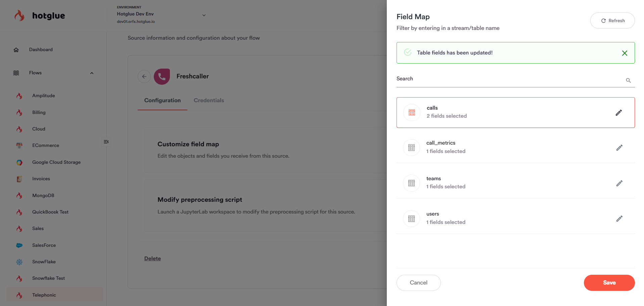Click the call_metrics table icon
This screenshot has width=644, height=306.
(411, 148)
